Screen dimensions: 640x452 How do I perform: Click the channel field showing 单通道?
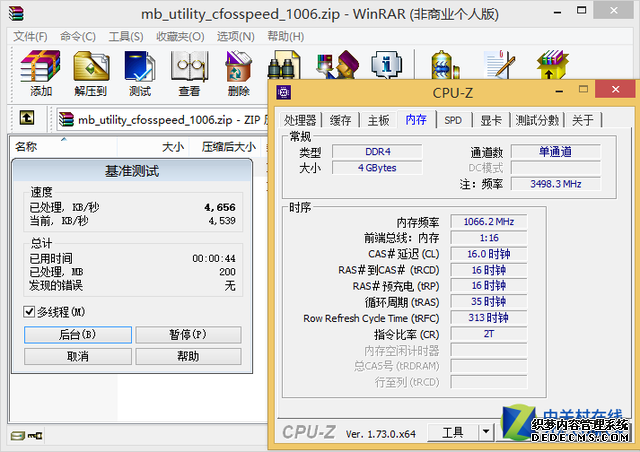pos(556,151)
